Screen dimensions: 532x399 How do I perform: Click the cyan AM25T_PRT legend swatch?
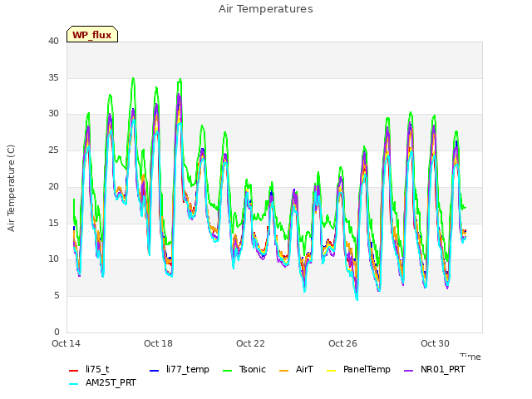pyautogui.click(x=74, y=384)
